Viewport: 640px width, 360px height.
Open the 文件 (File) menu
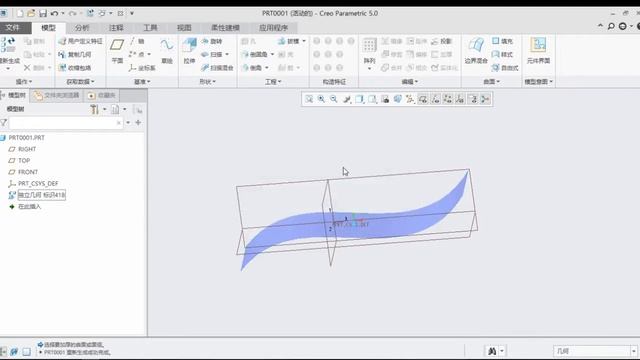[x=13, y=28]
